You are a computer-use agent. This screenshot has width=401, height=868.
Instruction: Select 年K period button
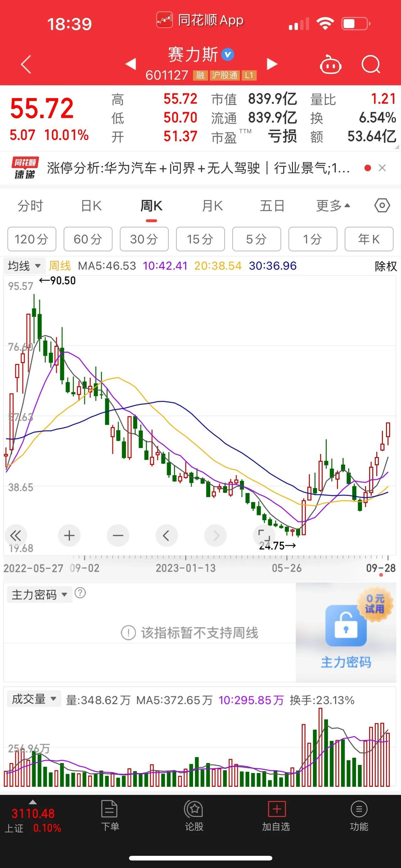click(x=369, y=239)
